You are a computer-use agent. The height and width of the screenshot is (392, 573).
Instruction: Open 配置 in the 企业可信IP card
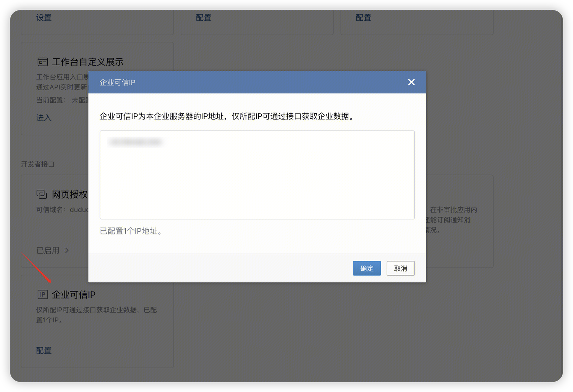[44, 350]
